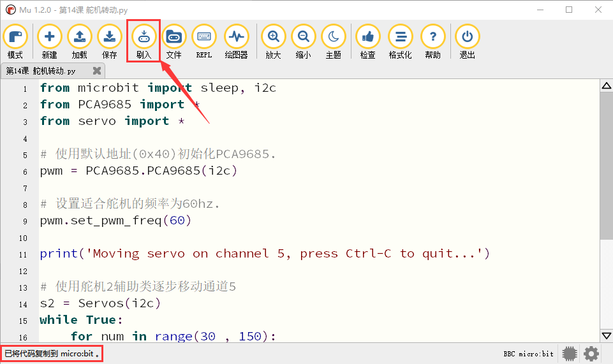Screen dimensions: 613x364
Task: Open the 文件 files panel
Action: pos(174,41)
